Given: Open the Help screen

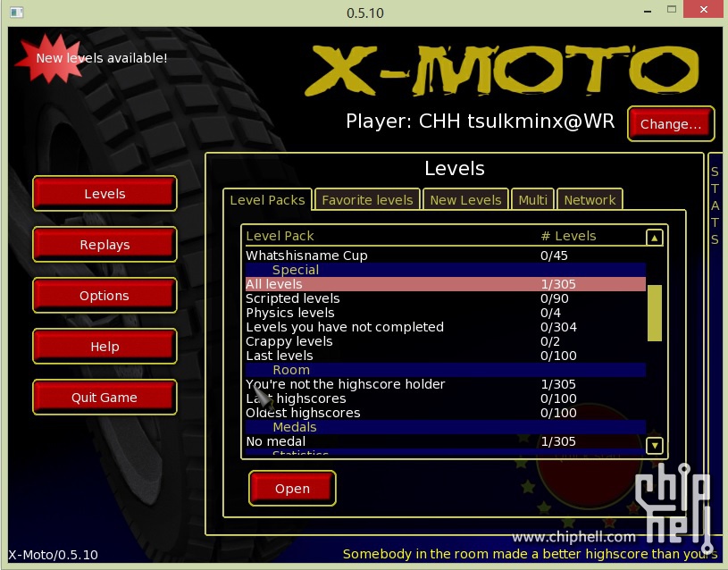Looking at the screenshot, I should (105, 347).
